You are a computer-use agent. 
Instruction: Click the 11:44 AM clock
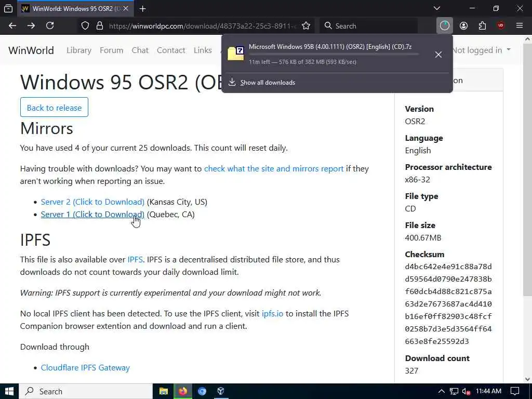tap(488, 391)
